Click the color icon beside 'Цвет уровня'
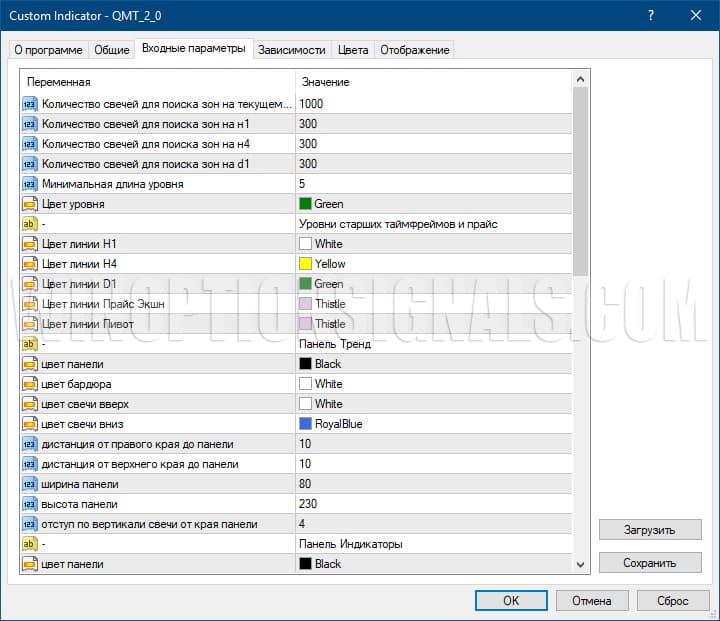The height and width of the screenshot is (621, 720). click(x=29, y=204)
